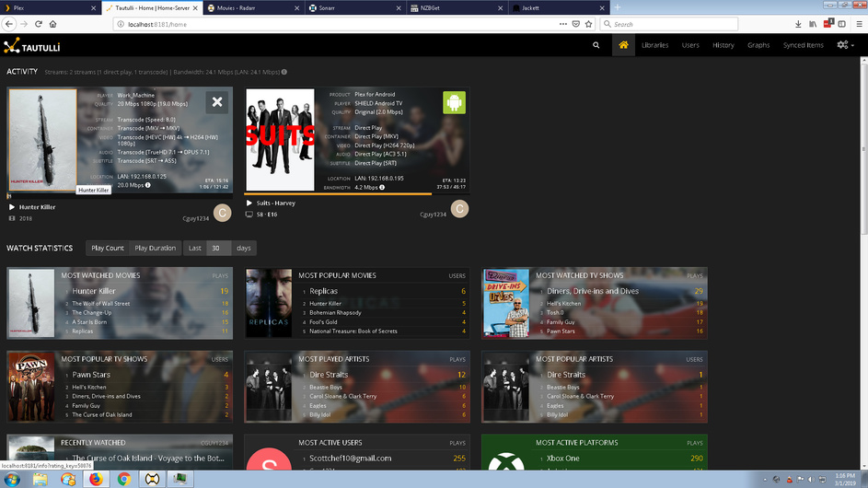Open the Firefox hamburger menu
868x488 pixels.
click(x=859, y=24)
